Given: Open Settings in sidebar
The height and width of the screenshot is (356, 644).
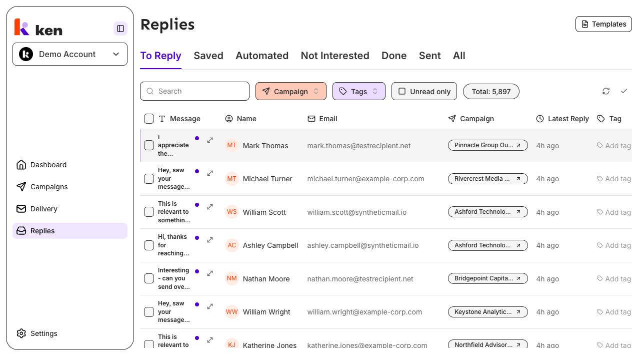Looking at the screenshot, I should pos(70,333).
